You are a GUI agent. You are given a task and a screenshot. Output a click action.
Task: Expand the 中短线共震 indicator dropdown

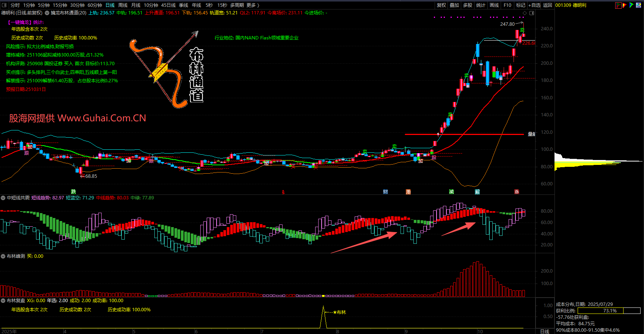(3, 198)
